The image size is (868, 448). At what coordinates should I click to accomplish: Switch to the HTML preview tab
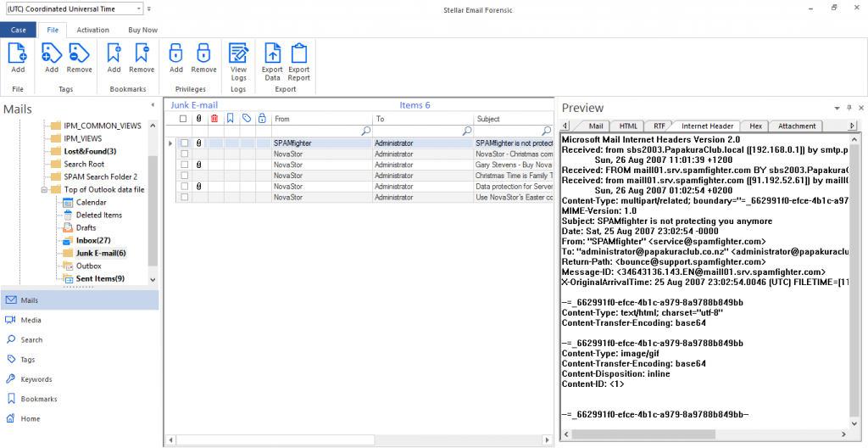(x=628, y=126)
